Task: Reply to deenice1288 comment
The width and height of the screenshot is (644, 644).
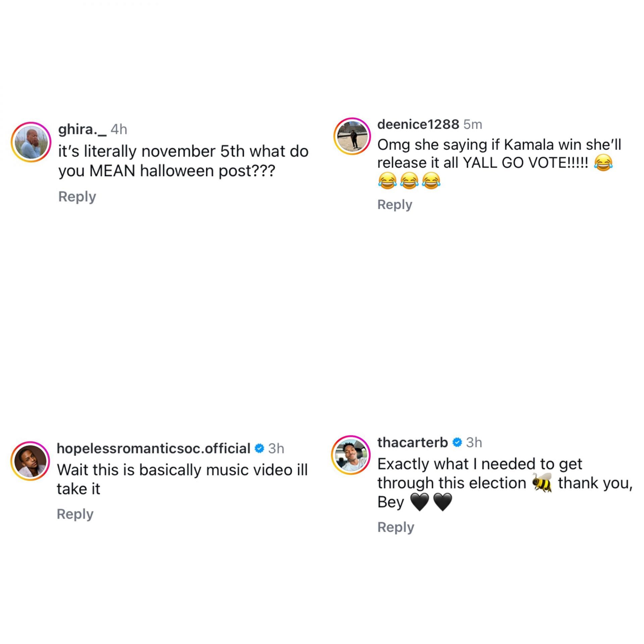Action: point(395,205)
